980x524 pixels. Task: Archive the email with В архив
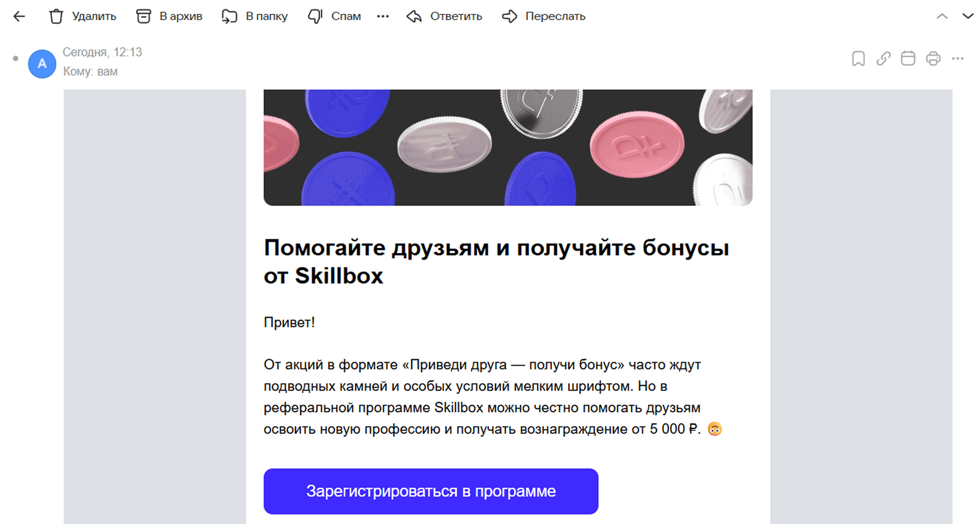pyautogui.click(x=169, y=16)
